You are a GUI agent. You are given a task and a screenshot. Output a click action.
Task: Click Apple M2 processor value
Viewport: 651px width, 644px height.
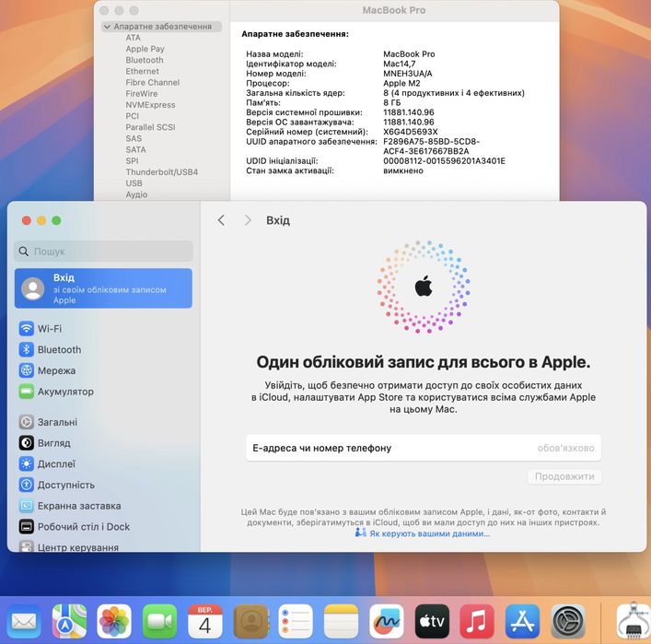click(x=401, y=83)
